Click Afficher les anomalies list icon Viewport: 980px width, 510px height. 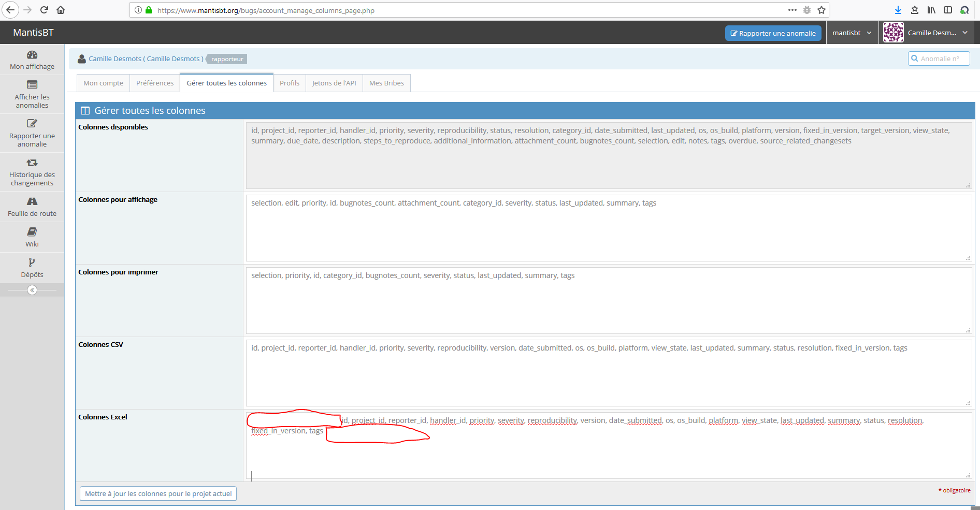(x=32, y=85)
